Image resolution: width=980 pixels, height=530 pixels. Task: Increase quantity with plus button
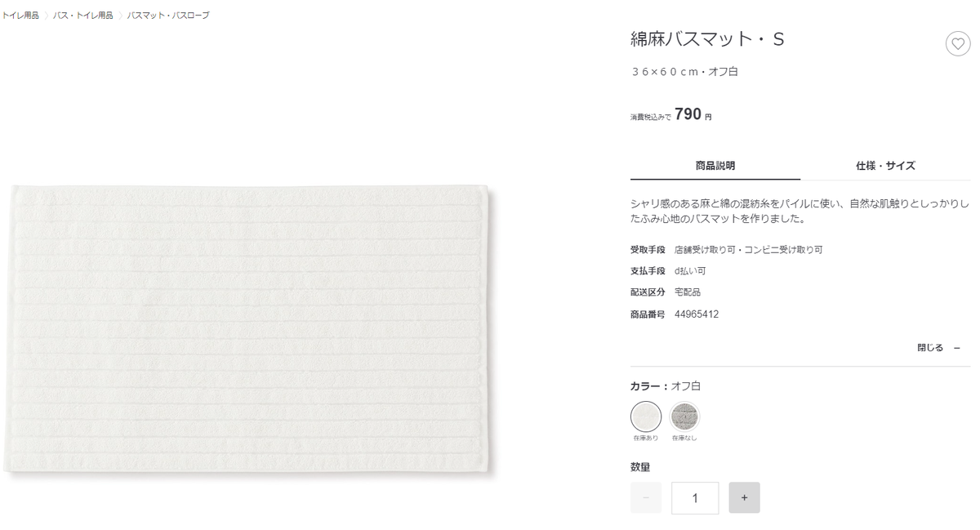[x=744, y=497]
